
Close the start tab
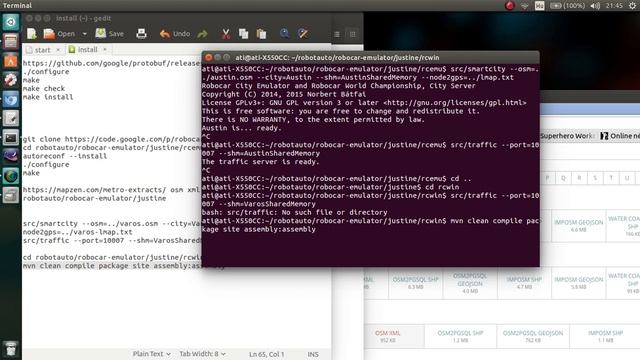(58, 50)
